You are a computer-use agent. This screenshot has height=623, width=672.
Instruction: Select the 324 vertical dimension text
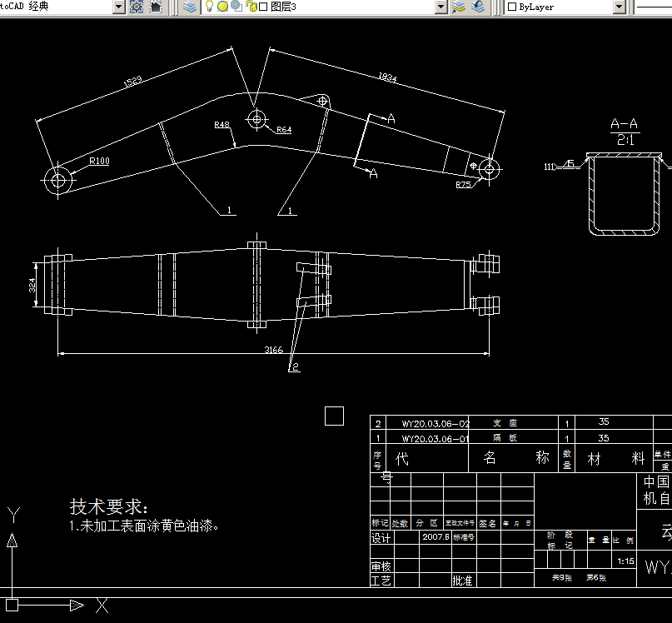coord(32,285)
